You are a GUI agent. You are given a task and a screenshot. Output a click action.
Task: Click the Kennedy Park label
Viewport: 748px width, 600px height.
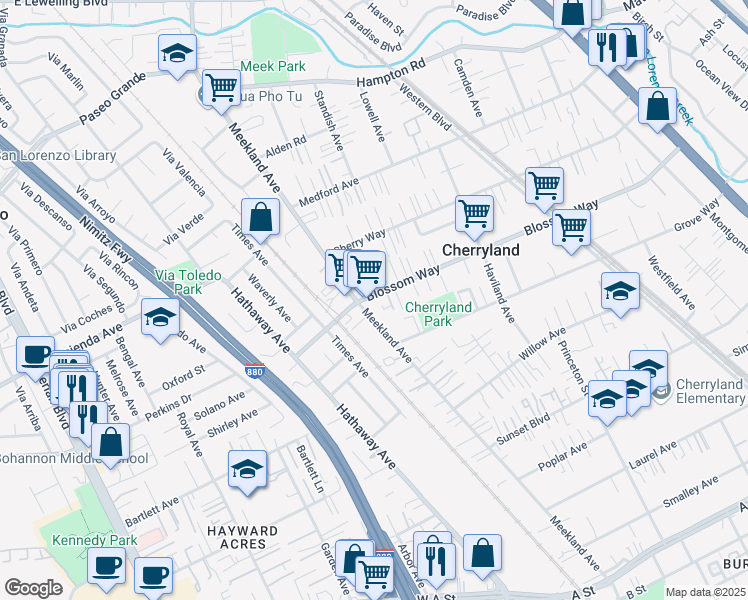94,540
